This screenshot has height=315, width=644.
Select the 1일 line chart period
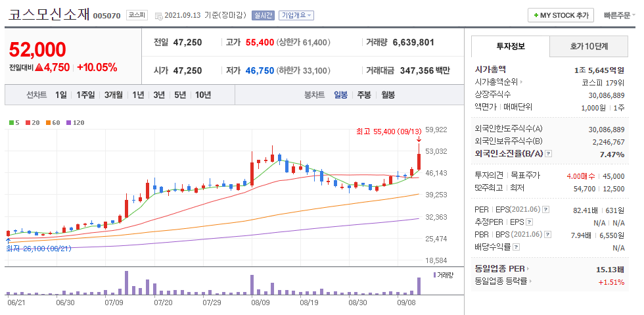[x=60, y=95]
